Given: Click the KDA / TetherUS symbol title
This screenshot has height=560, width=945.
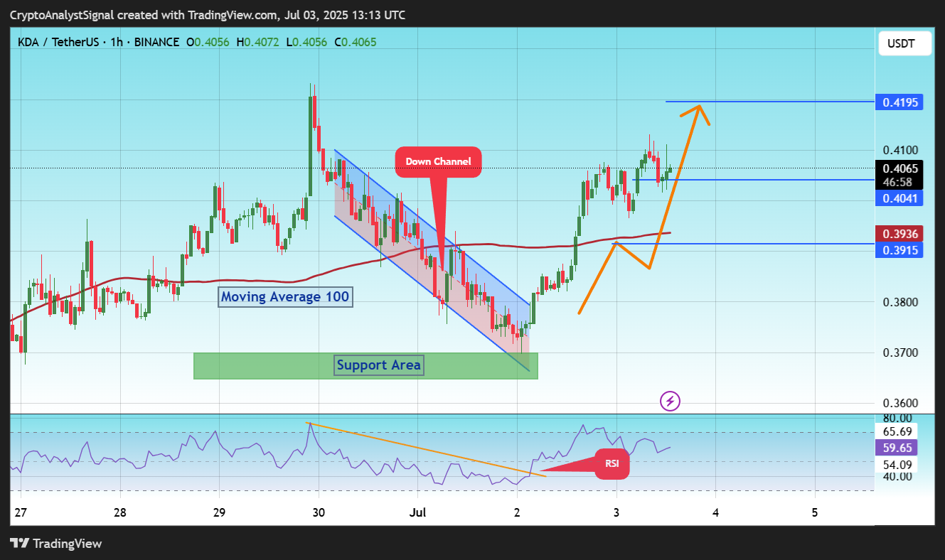Looking at the screenshot, I should click(x=59, y=42).
